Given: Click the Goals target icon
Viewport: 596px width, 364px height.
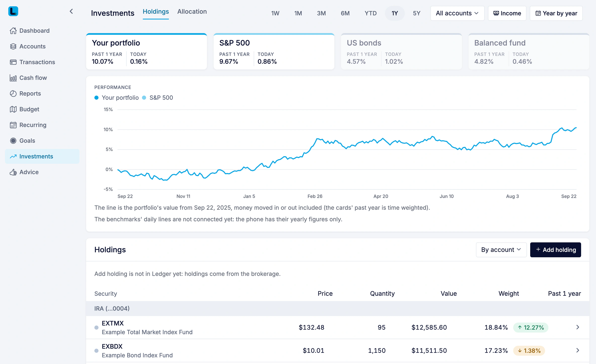Looking at the screenshot, I should 13,141.
